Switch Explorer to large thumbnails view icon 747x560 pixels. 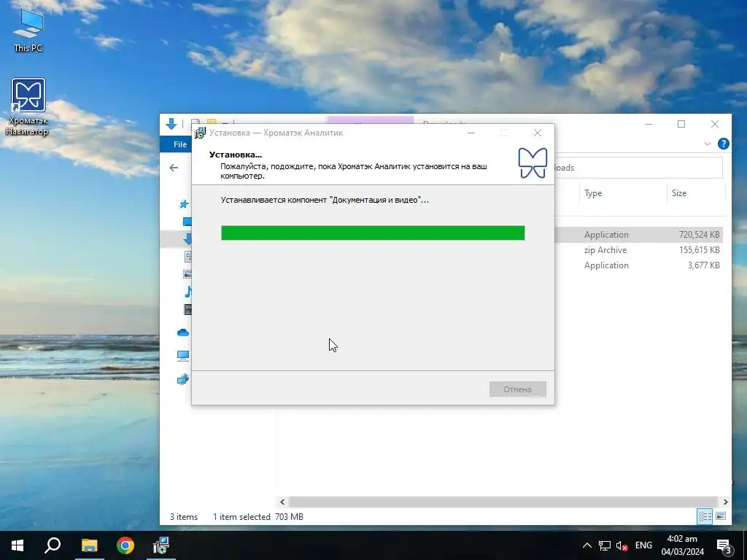pos(721,516)
